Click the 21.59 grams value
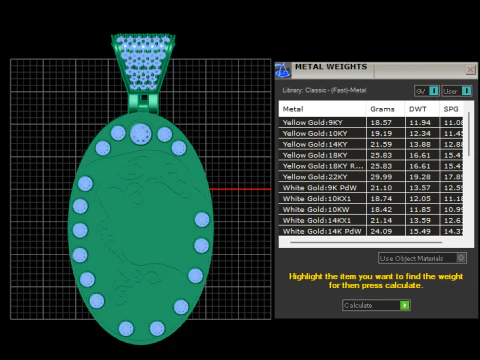The width and height of the screenshot is (480, 360). click(381, 144)
